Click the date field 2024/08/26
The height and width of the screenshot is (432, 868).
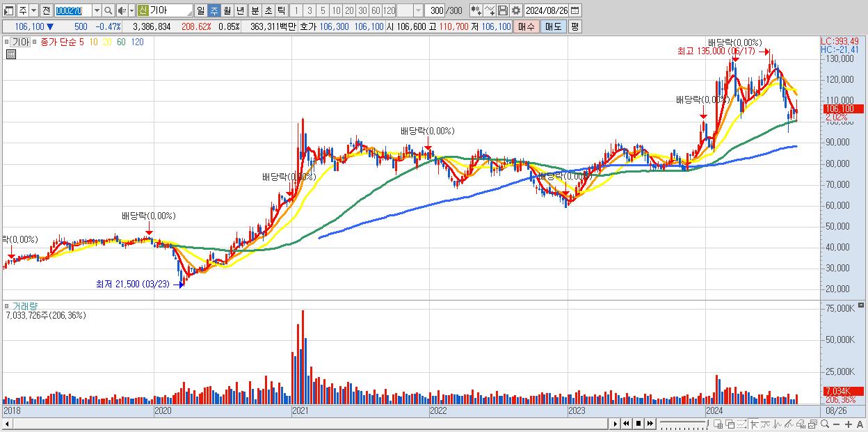(546, 10)
